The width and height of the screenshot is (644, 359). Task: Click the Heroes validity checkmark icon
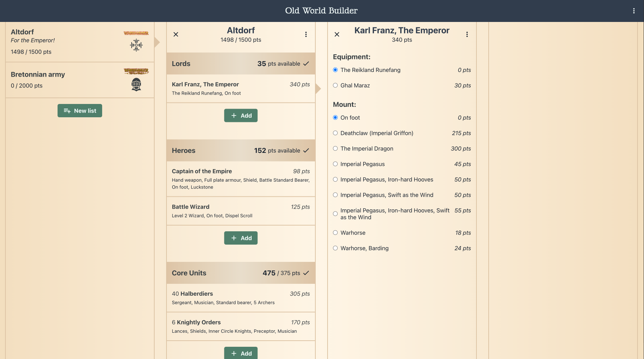pos(306,151)
